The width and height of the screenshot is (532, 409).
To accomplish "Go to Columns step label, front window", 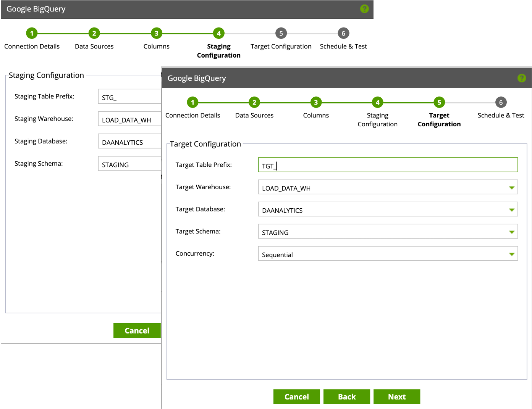I will pos(316,115).
